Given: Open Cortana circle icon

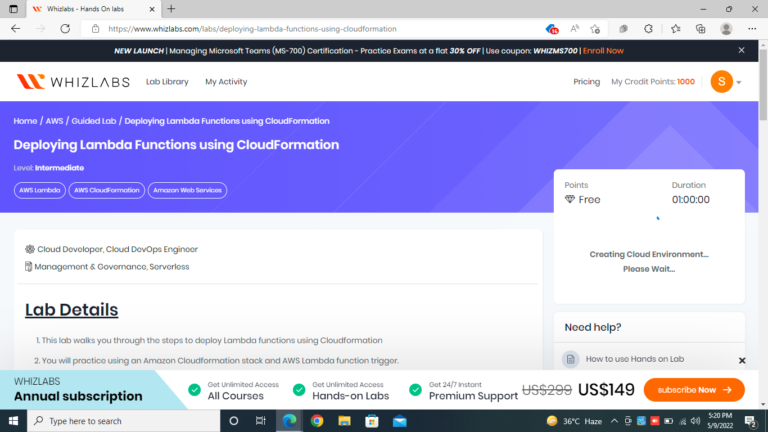Looking at the screenshot, I should tap(234, 421).
